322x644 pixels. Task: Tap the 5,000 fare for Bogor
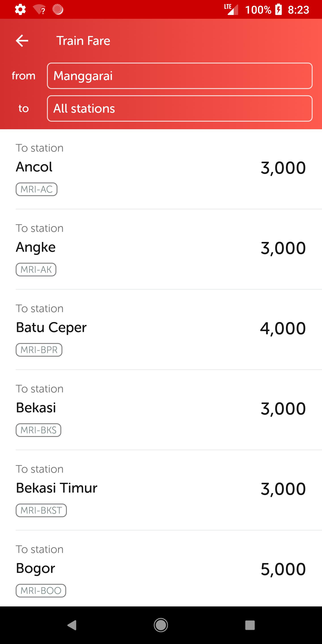[x=283, y=569]
